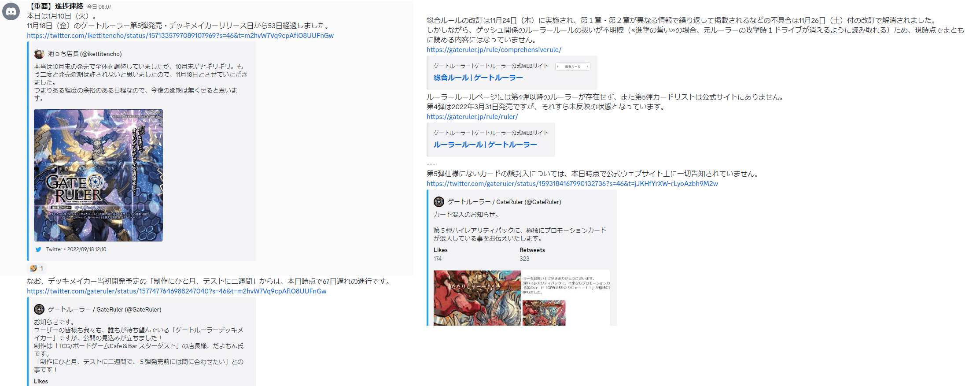The image size is (980, 386).
Task: Click the Retweets count 323
Action: click(x=524, y=259)
